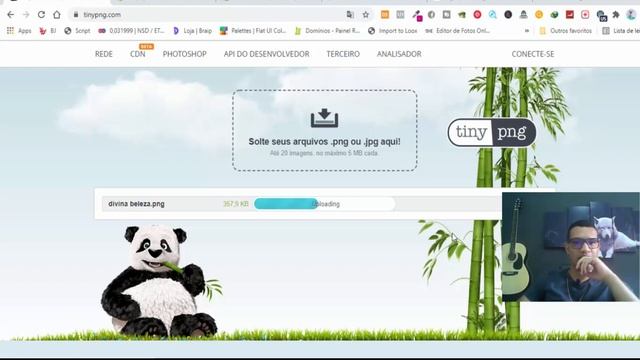
Task: Click the black circular extension icon
Action: pos(508,15)
